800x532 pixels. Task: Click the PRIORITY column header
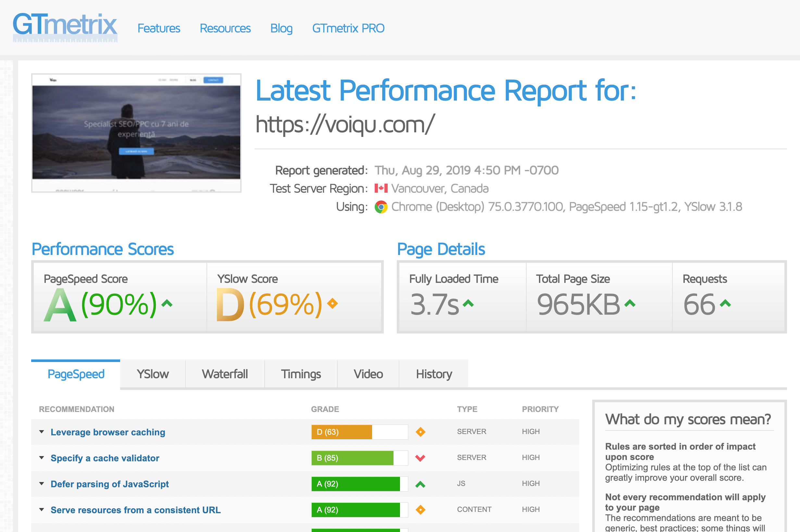click(x=540, y=409)
